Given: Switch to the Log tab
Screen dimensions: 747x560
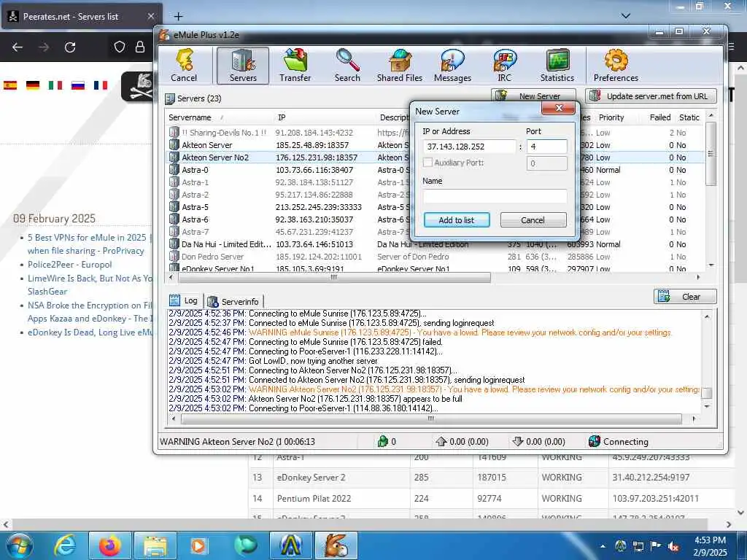Looking at the screenshot, I should pyautogui.click(x=185, y=300).
